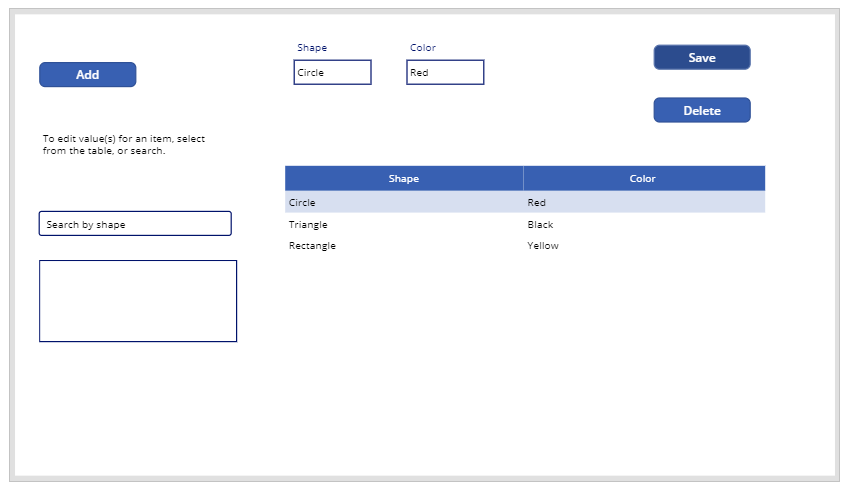Click the Search by shape field
Viewport: 848px width, 491px height.
tap(135, 224)
